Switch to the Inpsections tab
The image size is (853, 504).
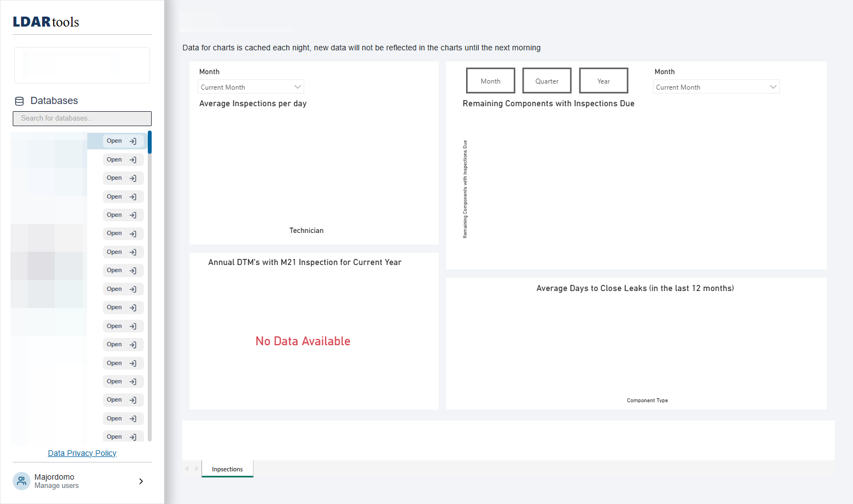[228, 469]
